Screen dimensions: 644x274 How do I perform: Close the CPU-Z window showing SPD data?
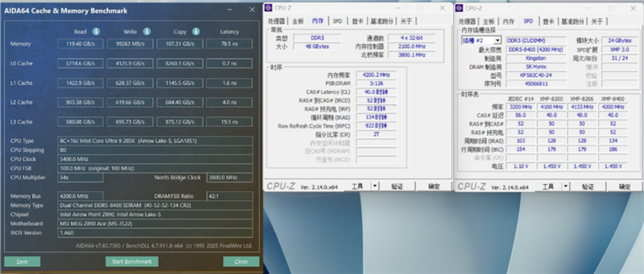pos(633,8)
